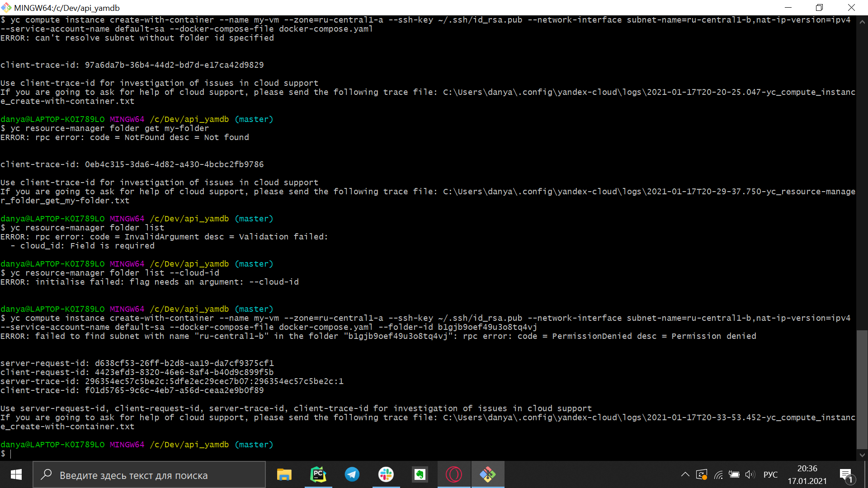This screenshot has width=868, height=488.
Task: Close the MINGW64 terminal window
Action: [851, 8]
